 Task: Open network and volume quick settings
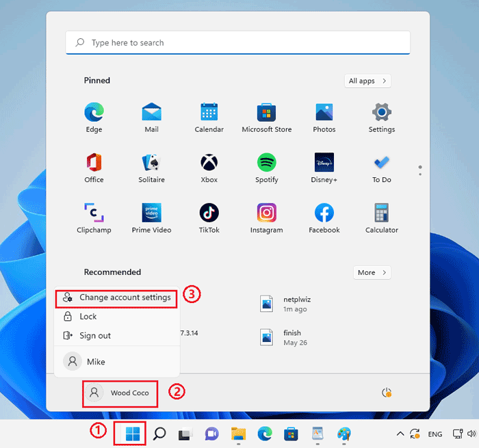tap(465, 434)
